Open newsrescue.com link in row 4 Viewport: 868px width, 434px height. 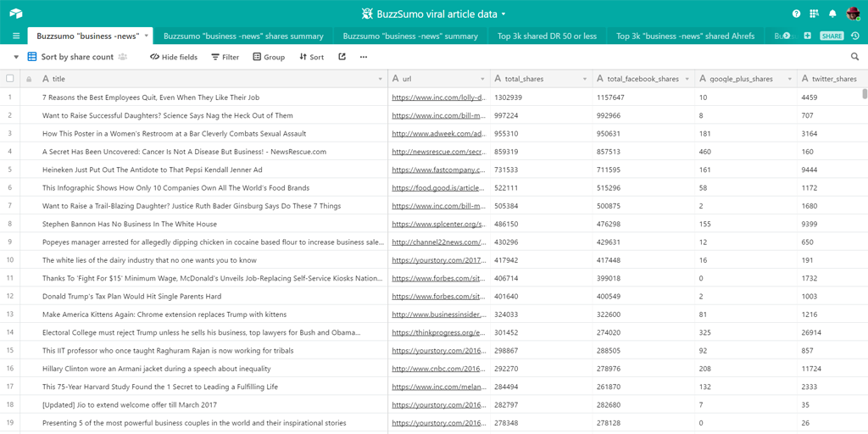point(439,151)
